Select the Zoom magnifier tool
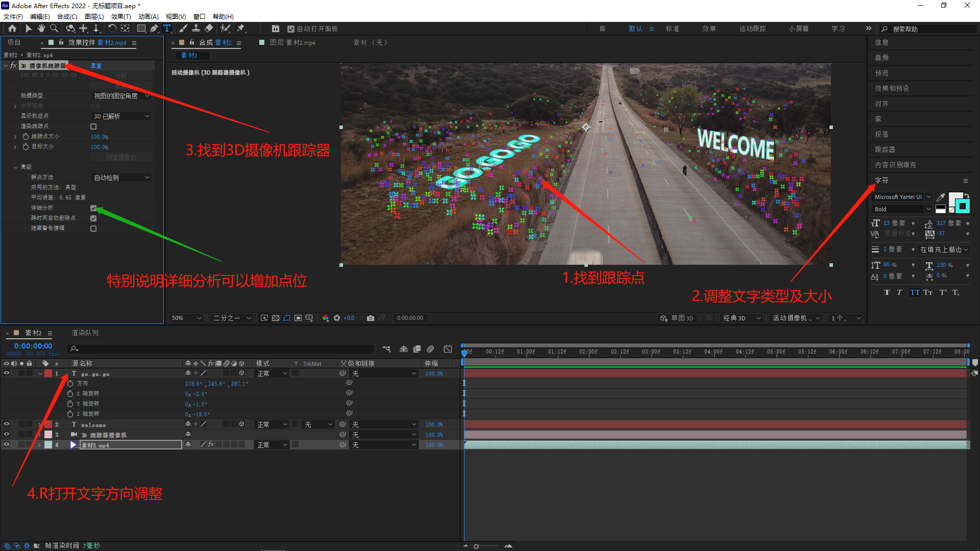The height and width of the screenshot is (551, 980). click(x=54, y=29)
